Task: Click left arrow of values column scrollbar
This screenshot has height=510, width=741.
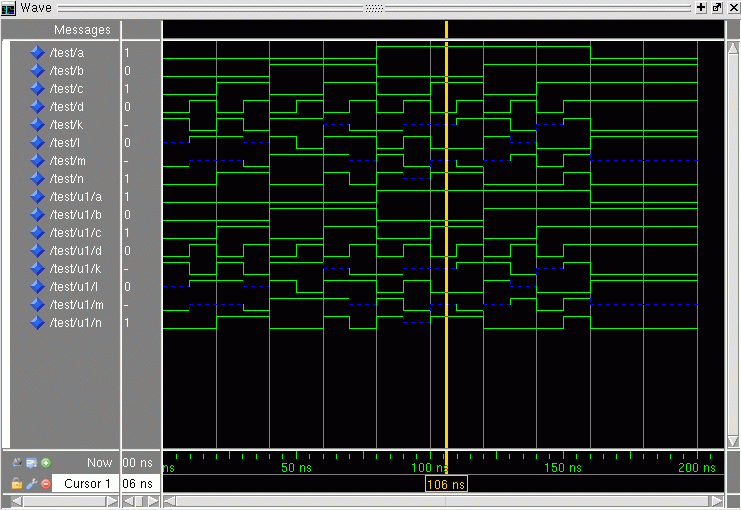Action: point(128,501)
